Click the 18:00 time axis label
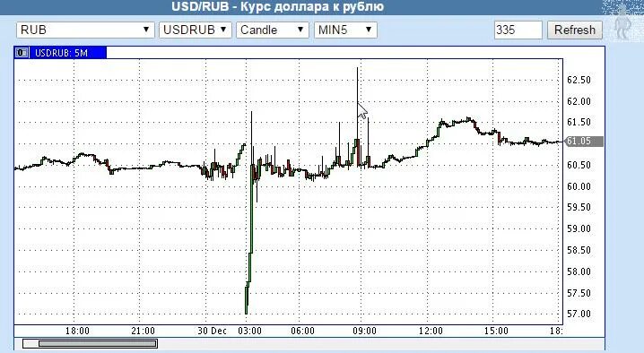 (x=77, y=331)
